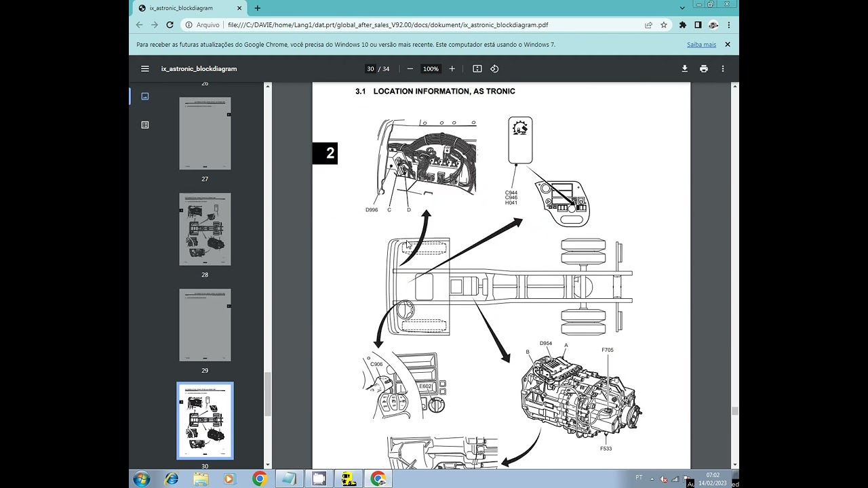Screen dimensions: 868x488
Task: Reload the current page
Action: (170, 24)
